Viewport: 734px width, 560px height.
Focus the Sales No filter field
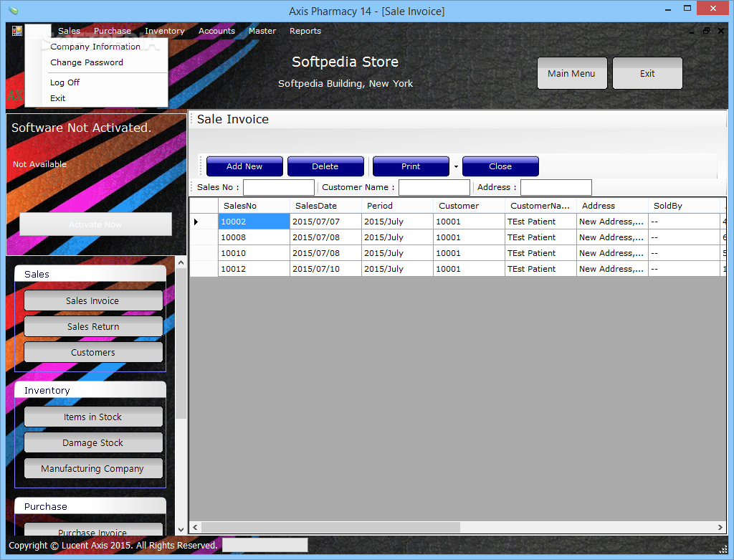[279, 187]
